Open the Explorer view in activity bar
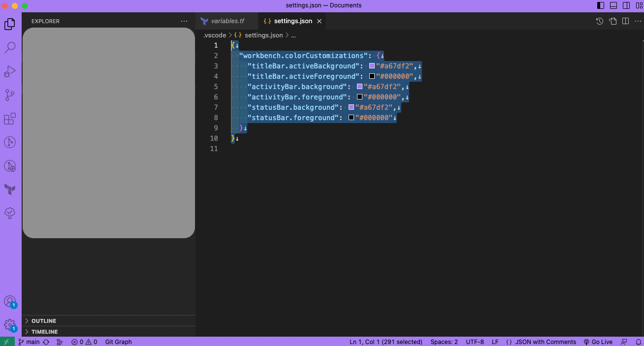This screenshot has width=644, height=346. (x=10, y=24)
